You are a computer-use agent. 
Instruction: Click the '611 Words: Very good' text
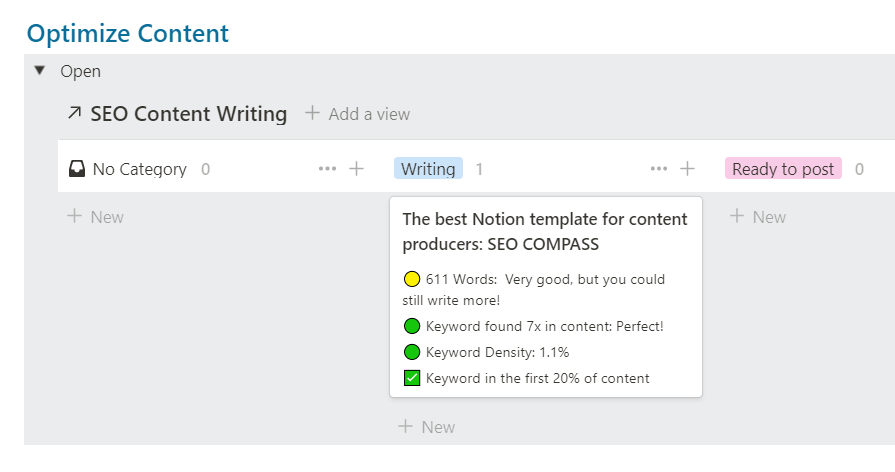tap(534, 289)
